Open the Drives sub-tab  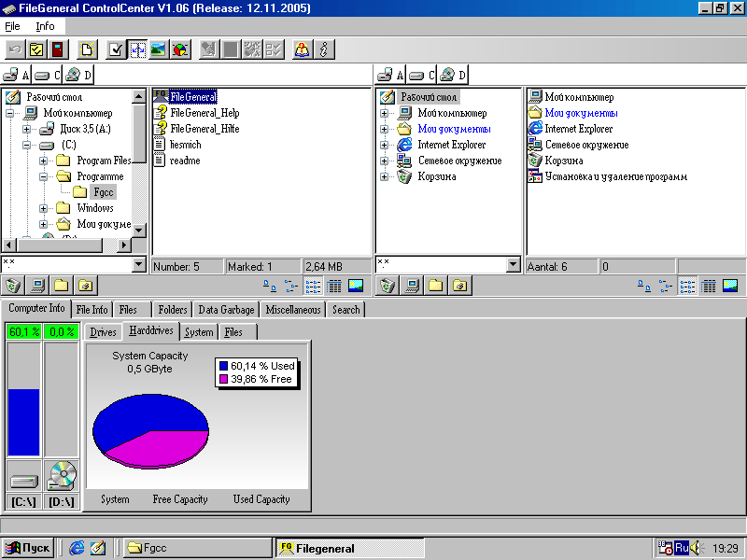103,332
